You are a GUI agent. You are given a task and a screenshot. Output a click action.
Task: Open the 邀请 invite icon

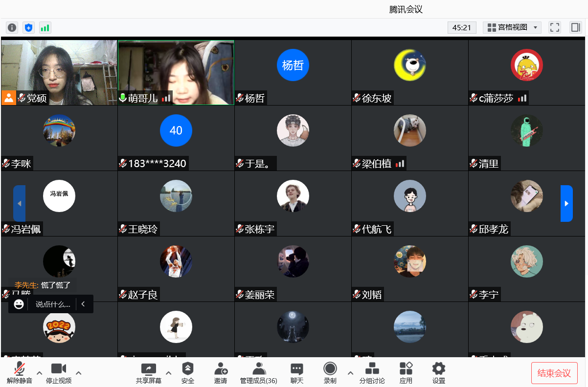(221, 373)
